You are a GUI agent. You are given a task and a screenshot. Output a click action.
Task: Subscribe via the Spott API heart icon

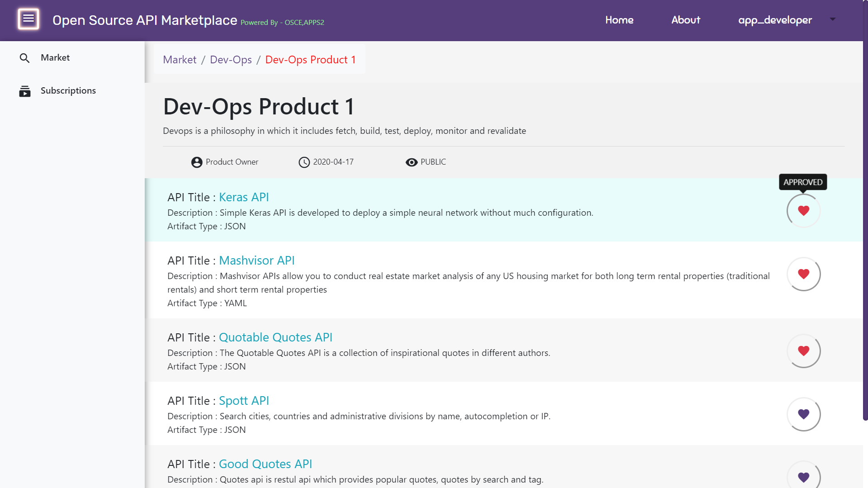[803, 414]
